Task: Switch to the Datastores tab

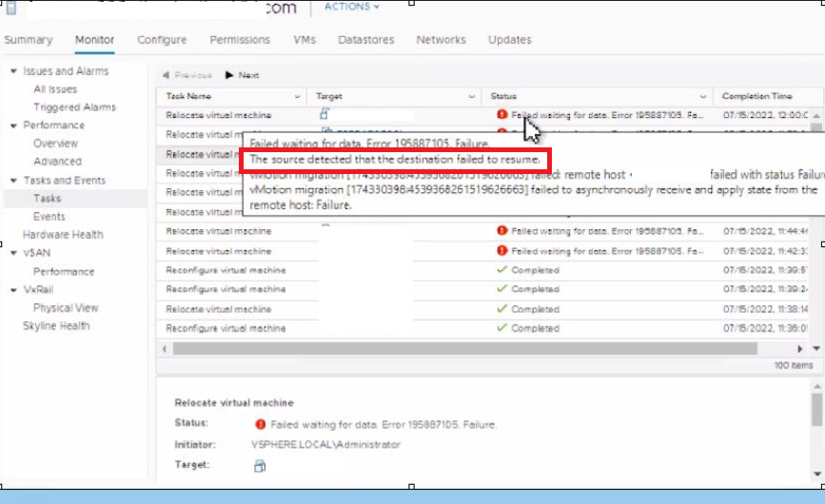Action: coord(366,40)
